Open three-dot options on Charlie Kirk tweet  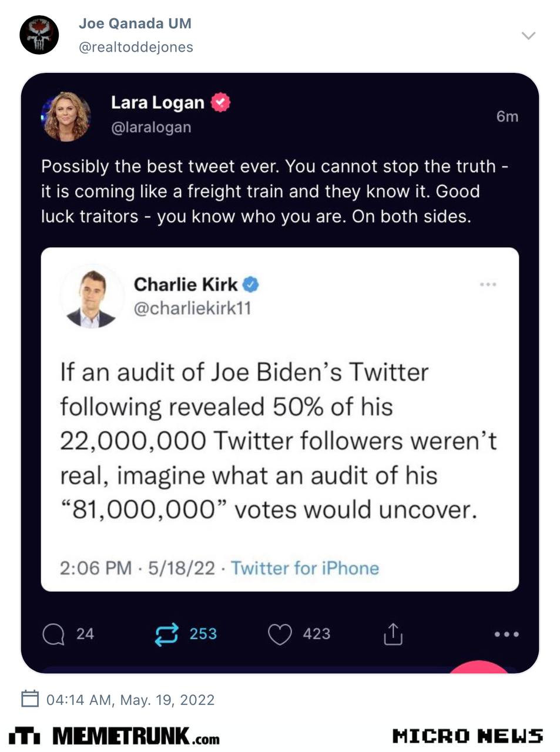pos(488,284)
